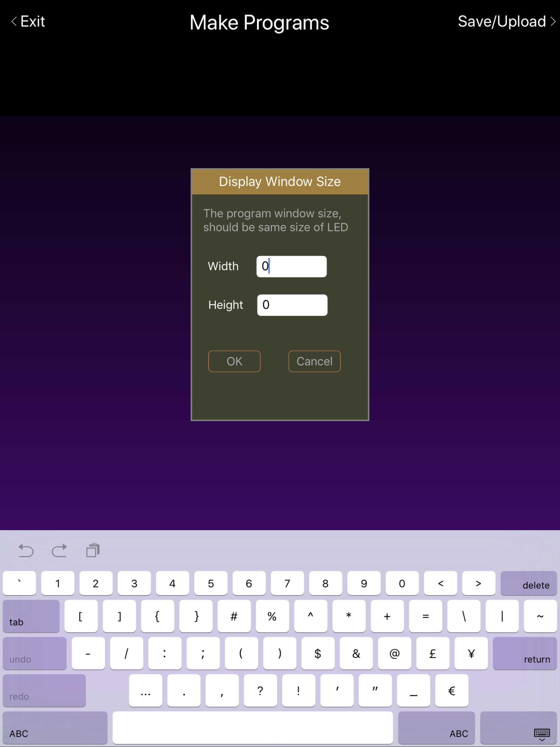Viewport: 560px width, 747px height.
Task: Tap the exclamation mark key
Action: coord(299,691)
